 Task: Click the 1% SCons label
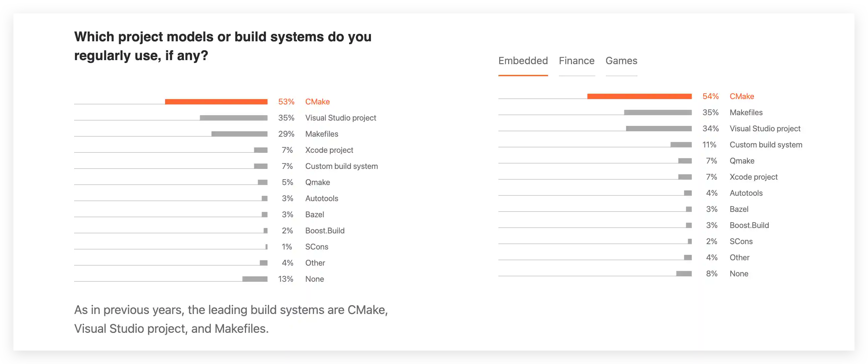click(x=317, y=247)
